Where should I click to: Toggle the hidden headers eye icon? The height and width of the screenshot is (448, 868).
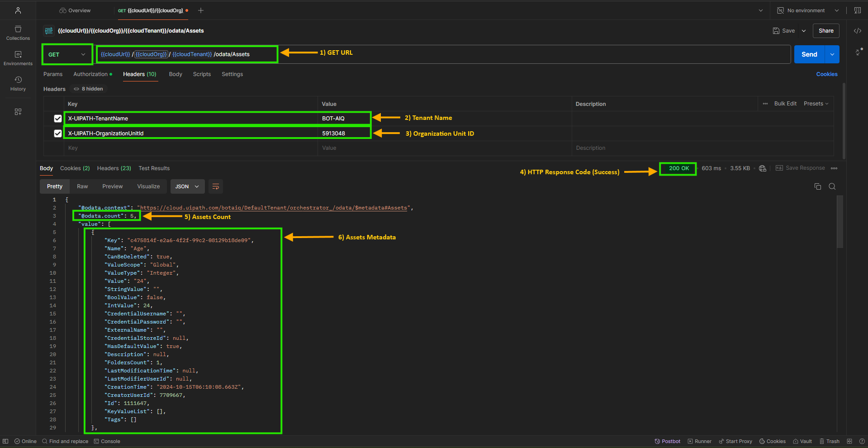coord(76,89)
